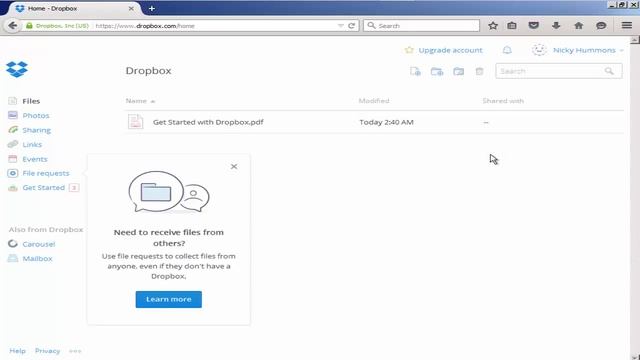Click the Upgrade account link

tap(450, 50)
